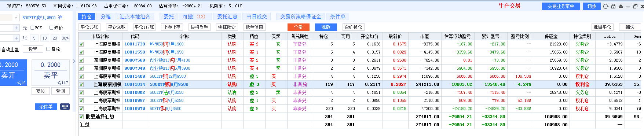644x136 pixels.
Task: Set quantity with the 30% preset button
Action: coord(65,38)
